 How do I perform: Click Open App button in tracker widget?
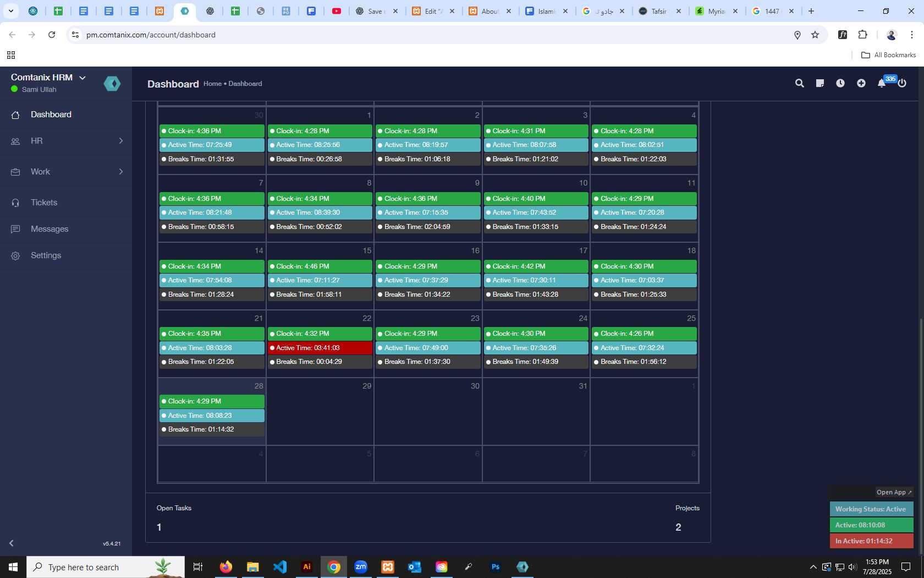[x=894, y=492]
